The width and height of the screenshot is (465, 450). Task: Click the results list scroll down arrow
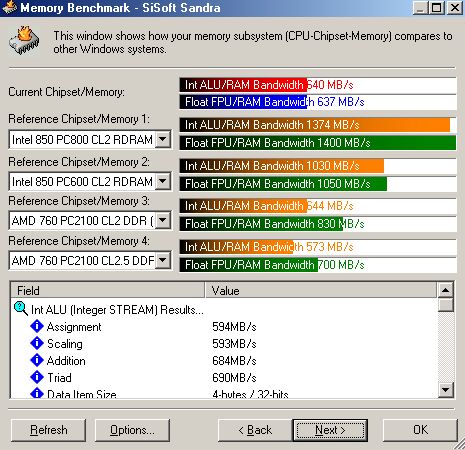click(x=446, y=389)
